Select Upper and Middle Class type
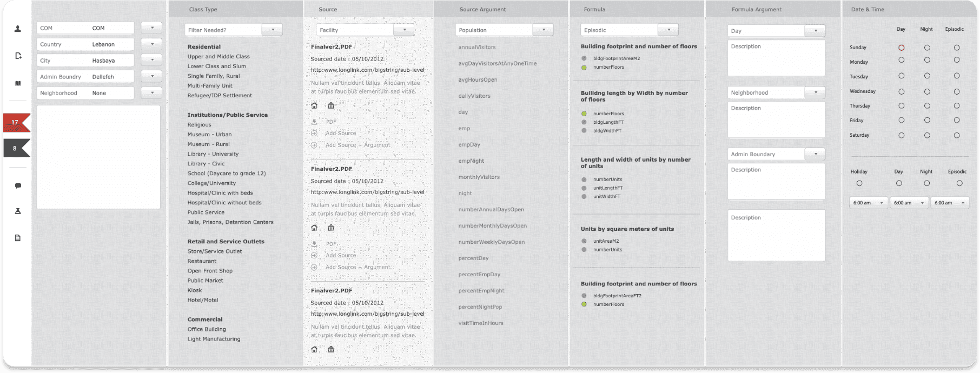Screen dimensions: 980x373 pos(218,56)
